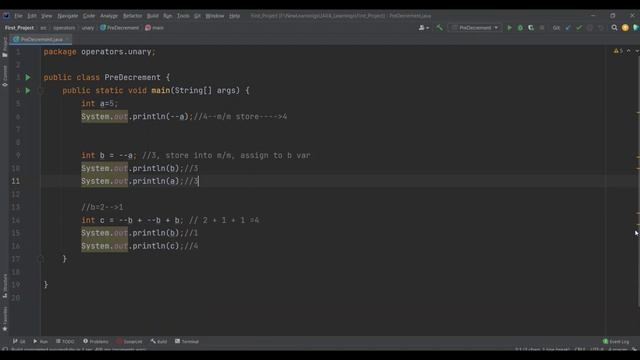
Task: Click the editor vertical scrollbar
Action: (x=638, y=180)
